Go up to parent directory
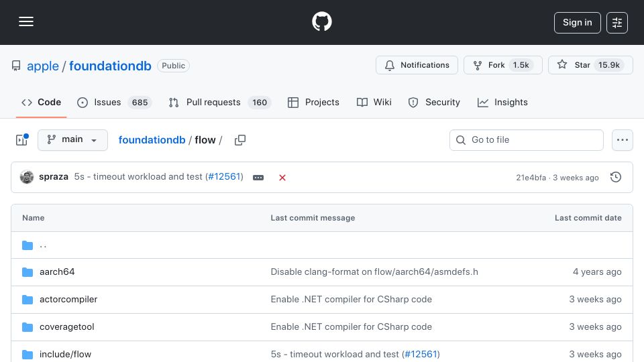644x362 pixels. (x=43, y=245)
